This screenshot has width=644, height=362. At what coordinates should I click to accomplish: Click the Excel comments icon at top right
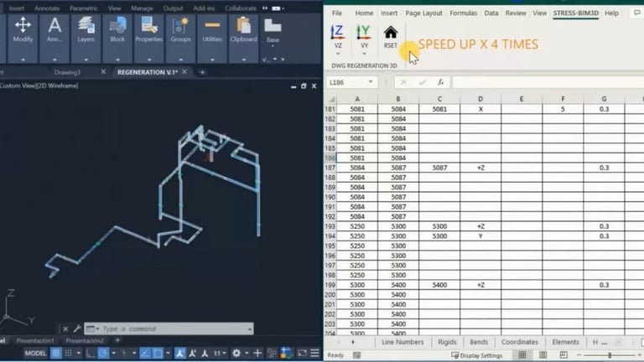click(637, 13)
